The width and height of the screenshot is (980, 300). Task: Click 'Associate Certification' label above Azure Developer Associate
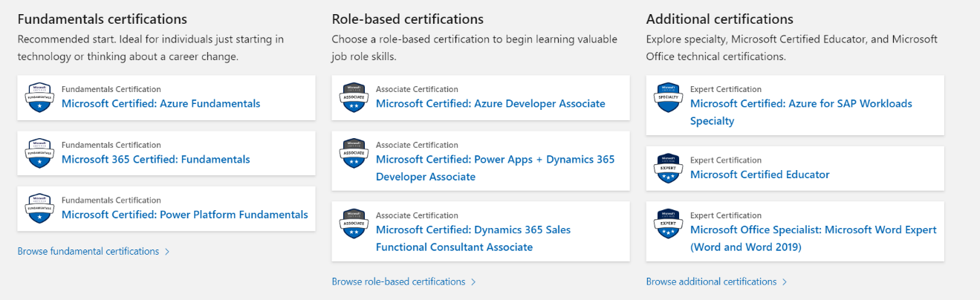[x=417, y=89]
